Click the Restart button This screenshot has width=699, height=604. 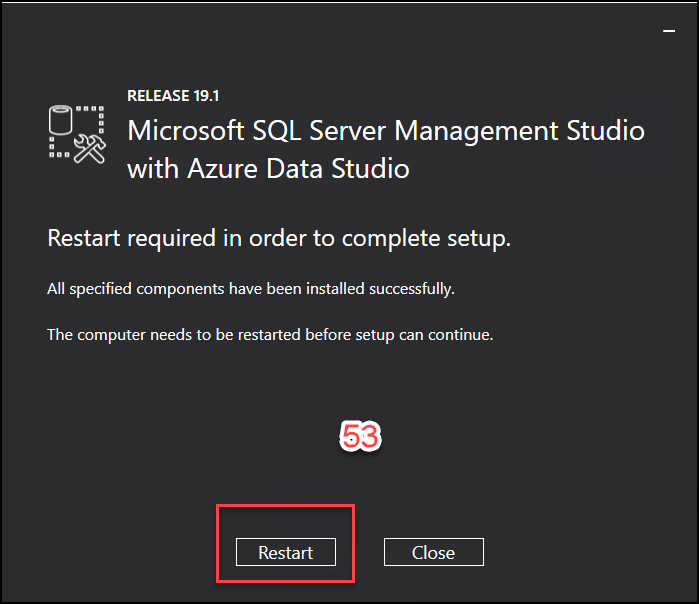tap(286, 552)
